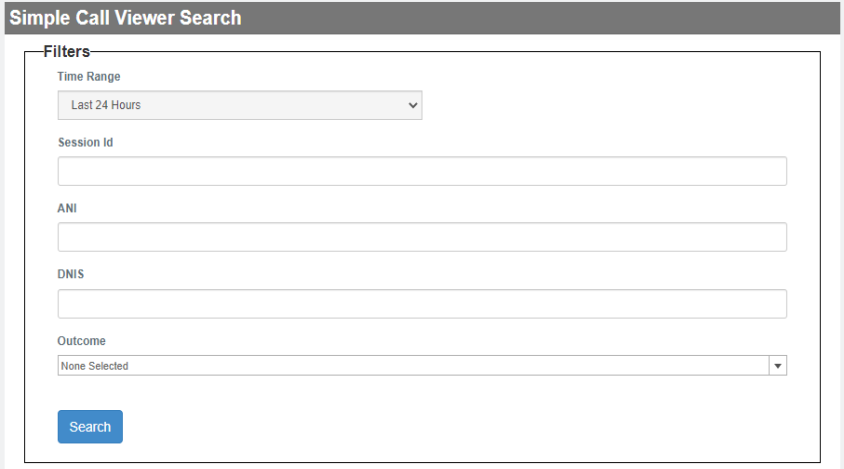Click into the ANI input box

click(x=422, y=237)
